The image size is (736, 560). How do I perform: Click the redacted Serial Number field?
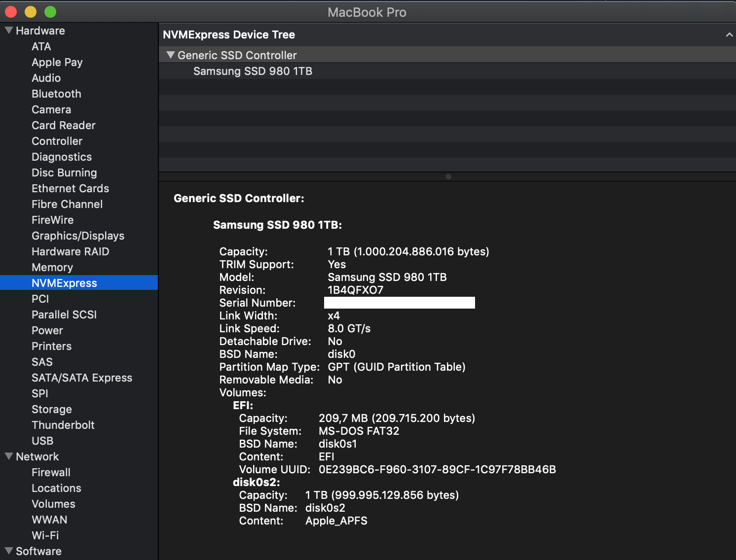click(x=400, y=303)
